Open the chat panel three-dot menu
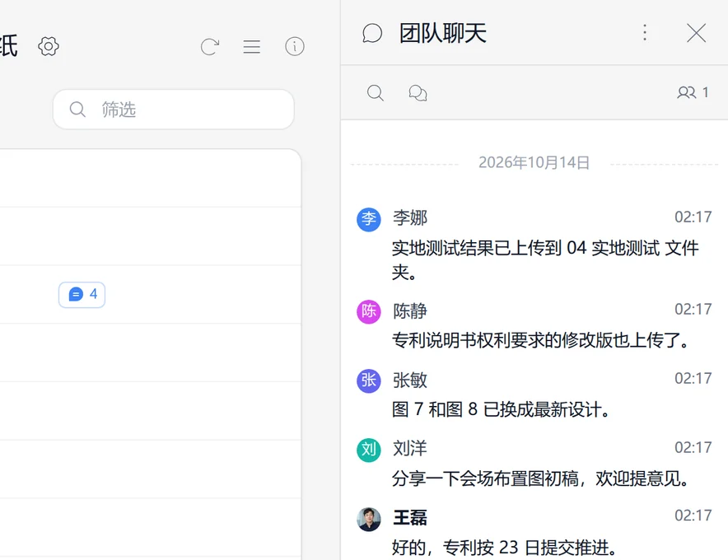 point(645,33)
